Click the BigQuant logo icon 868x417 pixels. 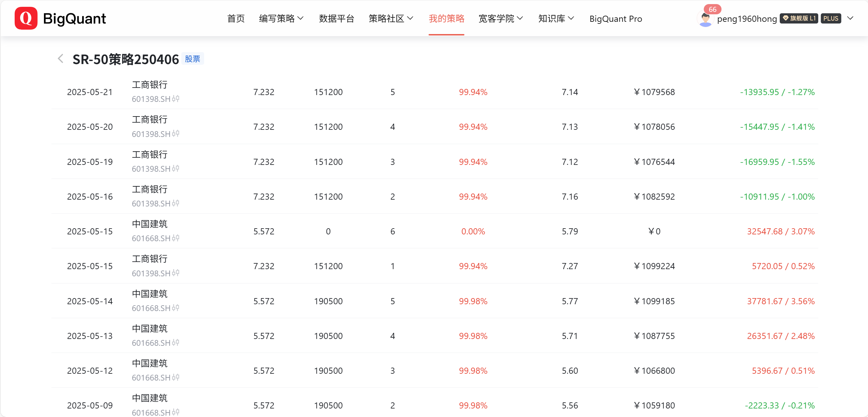[26, 18]
